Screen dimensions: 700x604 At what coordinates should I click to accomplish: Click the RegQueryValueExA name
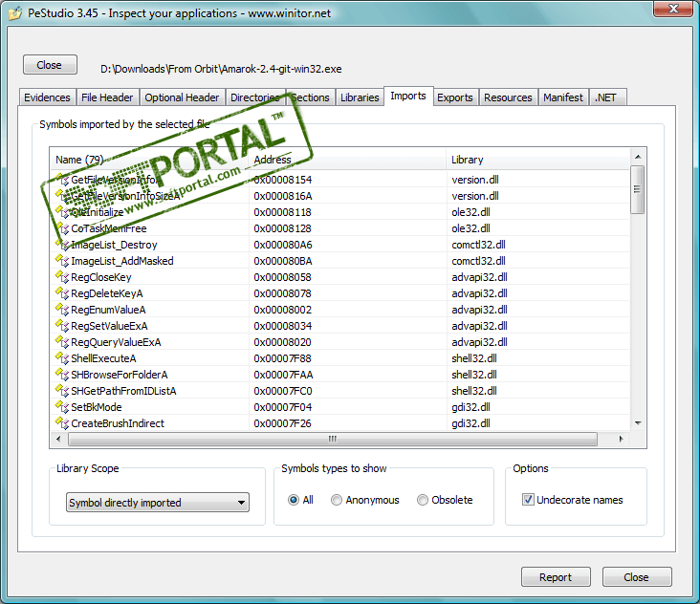pyautogui.click(x=116, y=342)
